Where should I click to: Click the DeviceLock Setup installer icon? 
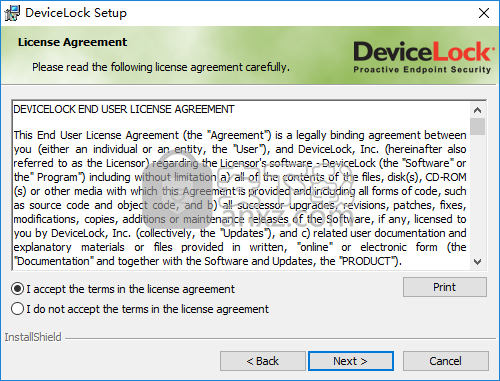12,13
